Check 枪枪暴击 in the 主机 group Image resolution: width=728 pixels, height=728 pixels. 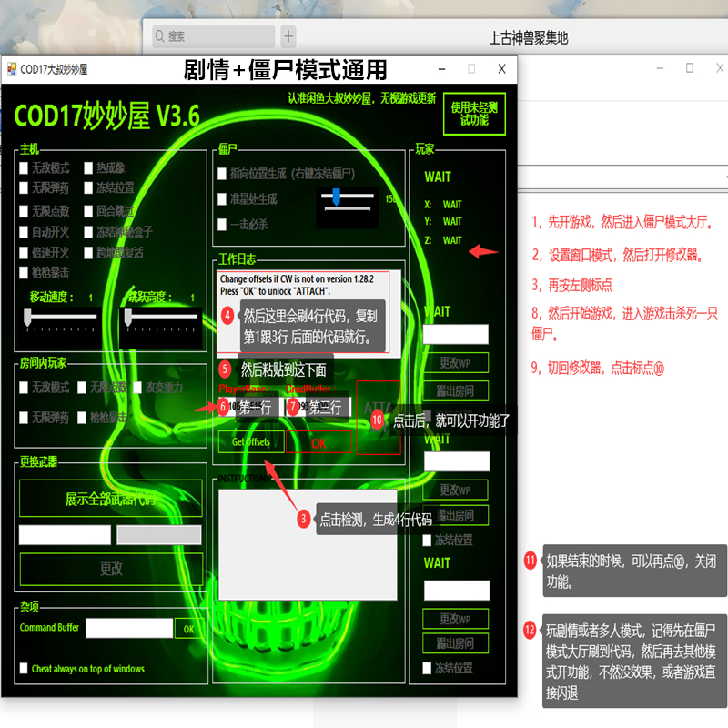pos(24,272)
